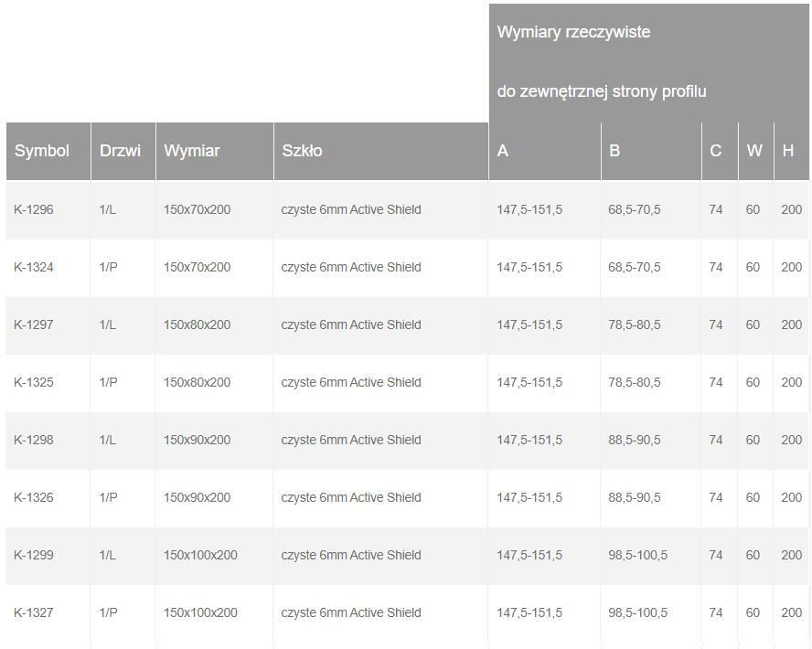812x649 pixels.
Task: Click the B column header
Action: 614,151
